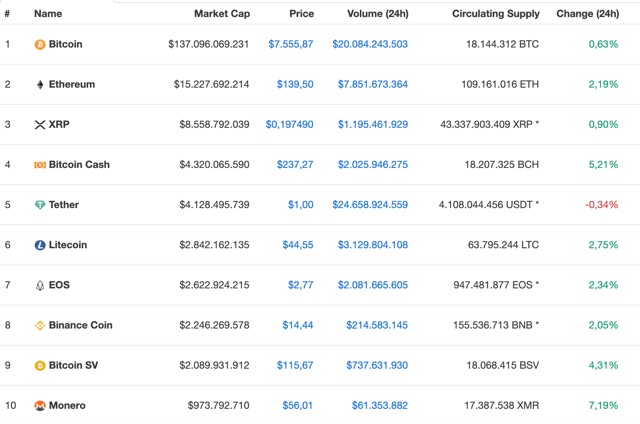The width and height of the screenshot is (640, 424).
Task: Open Monero price $56,01 link
Action: click(x=298, y=406)
